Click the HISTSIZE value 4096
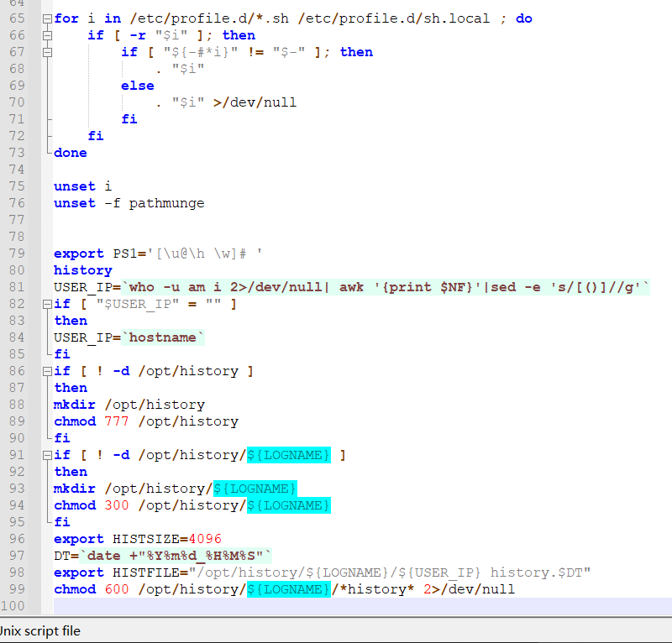Image resolution: width=672 pixels, height=643 pixels. 205,539
